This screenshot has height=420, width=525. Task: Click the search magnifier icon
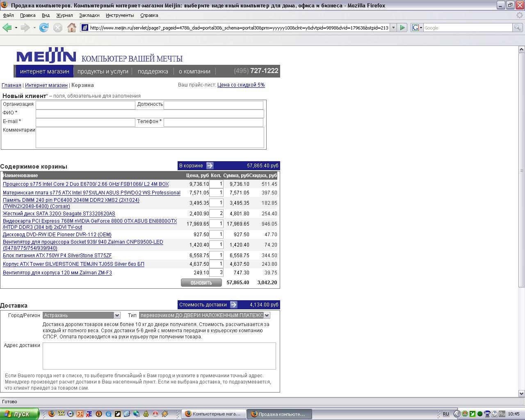click(x=518, y=27)
